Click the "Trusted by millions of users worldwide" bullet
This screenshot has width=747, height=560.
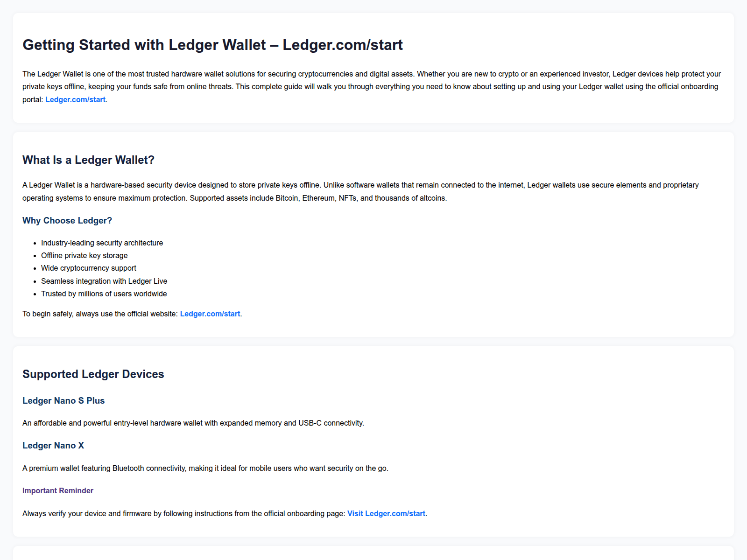pyautogui.click(x=104, y=294)
